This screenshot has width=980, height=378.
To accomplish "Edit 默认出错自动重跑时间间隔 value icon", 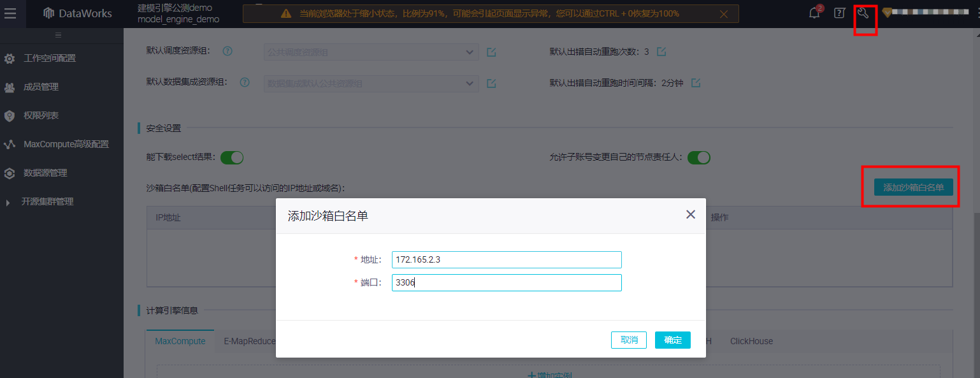I will click(696, 83).
